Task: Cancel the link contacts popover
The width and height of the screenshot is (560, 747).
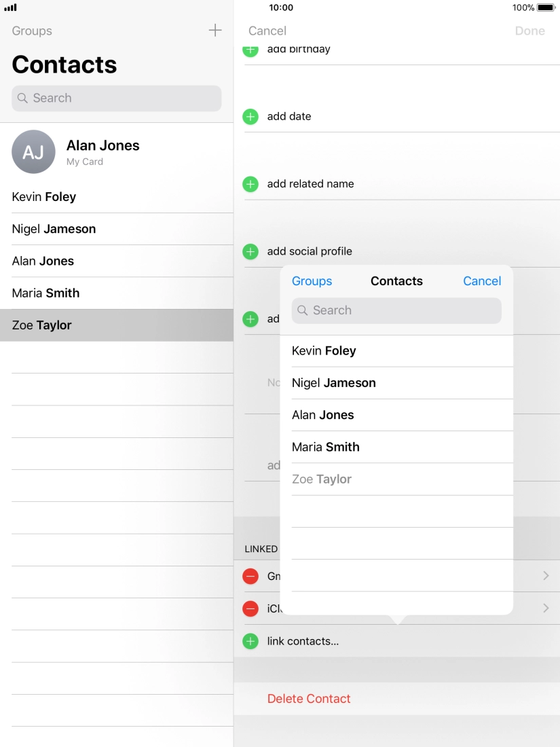Action: pyautogui.click(x=481, y=281)
